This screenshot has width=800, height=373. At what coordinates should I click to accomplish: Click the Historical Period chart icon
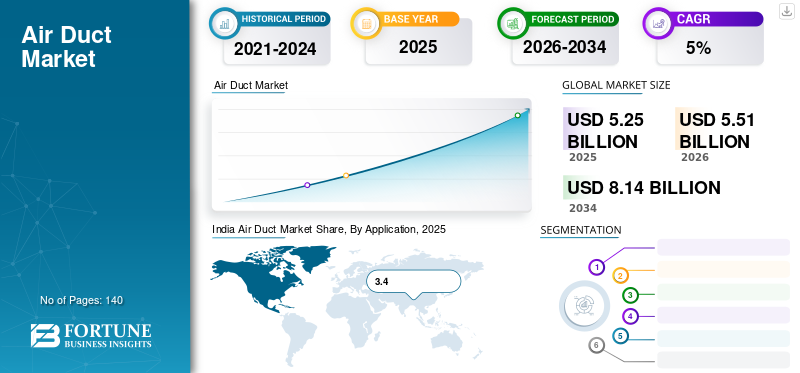click(224, 22)
